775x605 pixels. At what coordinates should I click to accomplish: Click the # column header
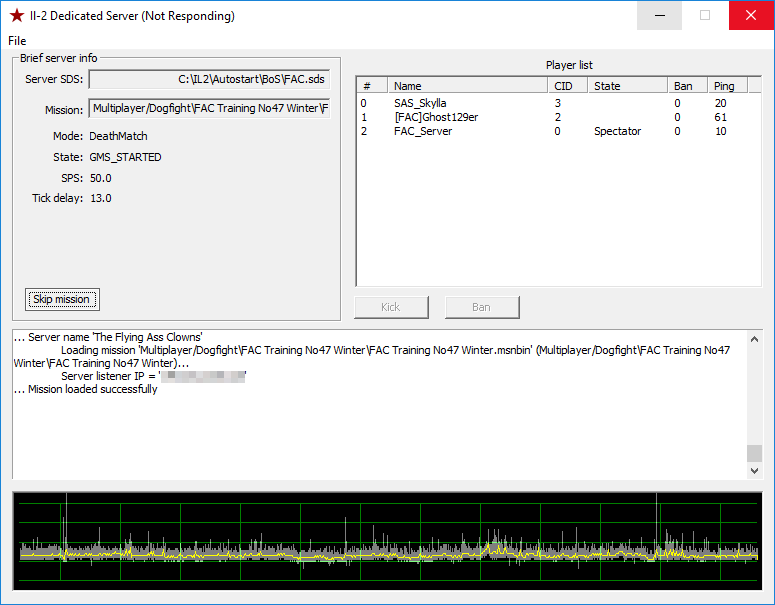[372, 86]
